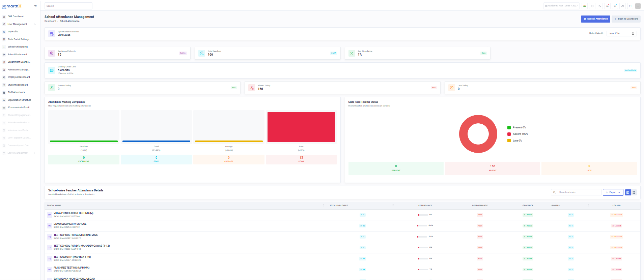Screen dimensions: 644x280
Task: Open Staff Attendance in sidebar
Action: [17, 92]
